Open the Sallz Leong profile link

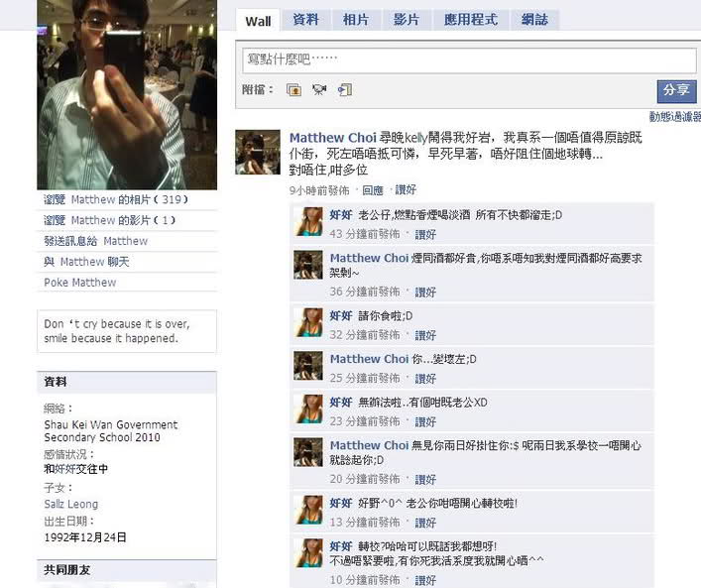[x=71, y=504]
